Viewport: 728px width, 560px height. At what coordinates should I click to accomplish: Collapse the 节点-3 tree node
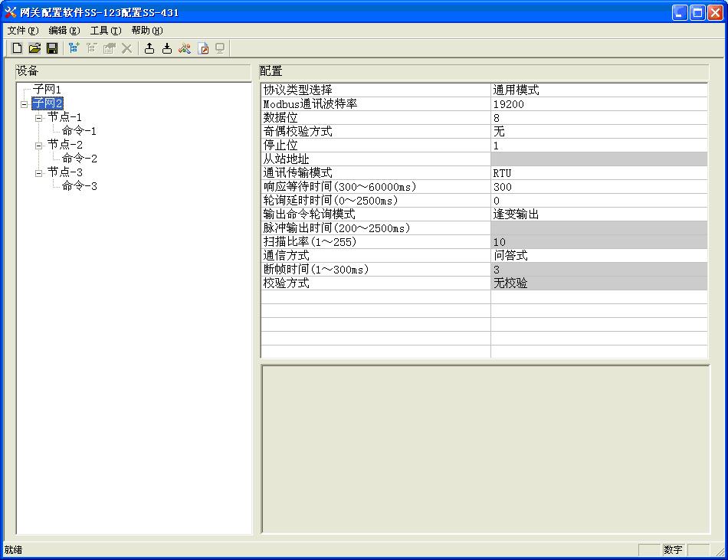click(x=39, y=172)
